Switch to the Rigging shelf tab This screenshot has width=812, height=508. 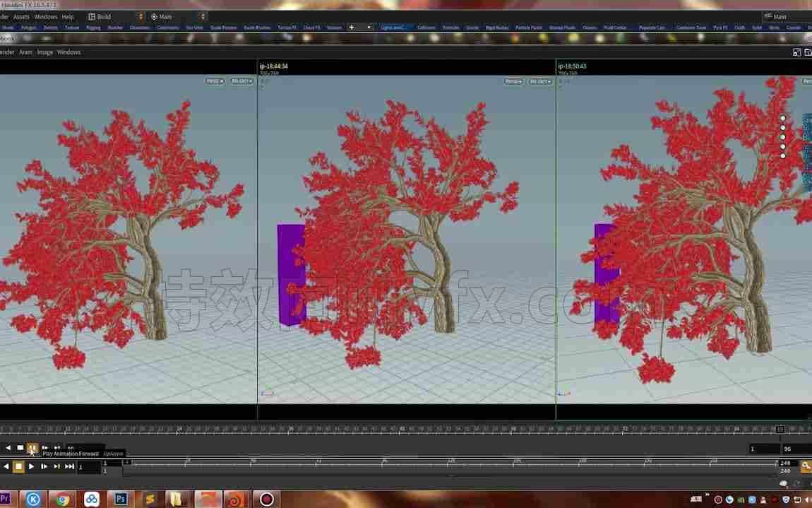(x=93, y=28)
